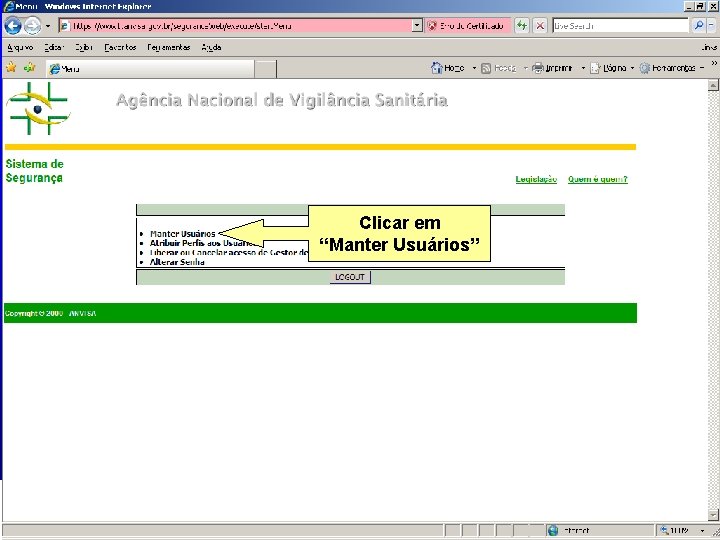Click the Add to Favorites star icon
The height and width of the screenshot is (540, 720).
[x=29, y=68]
